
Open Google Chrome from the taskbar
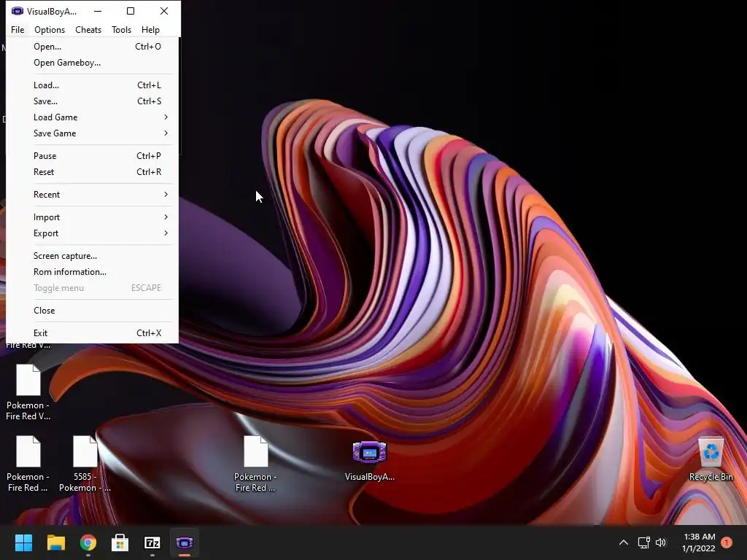(88, 542)
